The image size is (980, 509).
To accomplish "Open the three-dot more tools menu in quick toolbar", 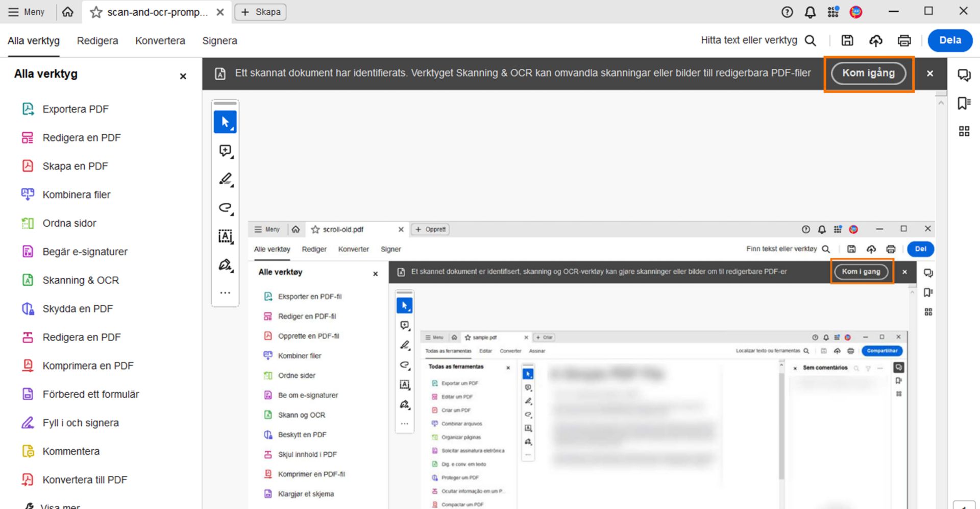I will [225, 293].
